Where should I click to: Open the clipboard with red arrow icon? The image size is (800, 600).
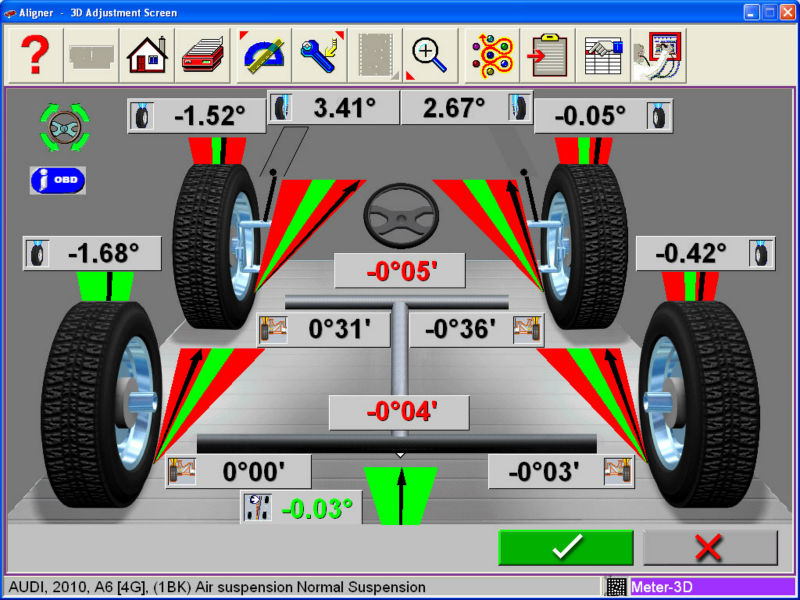548,56
